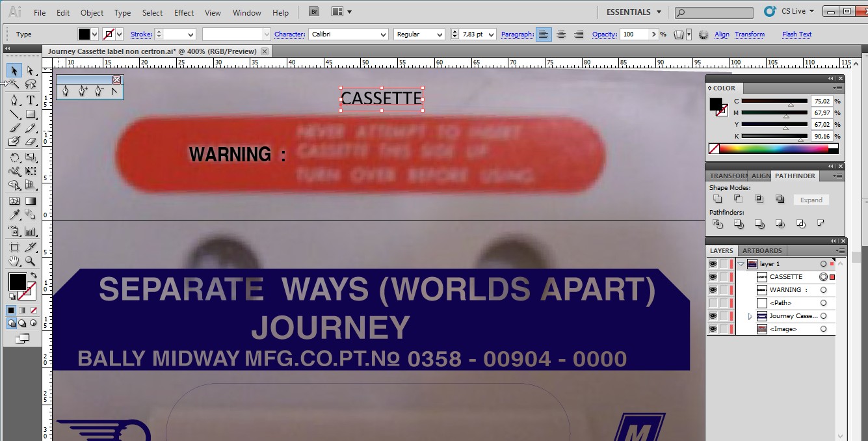Select the Magic Wand tool
Viewport: 868px width, 441px height.
[14, 85]
